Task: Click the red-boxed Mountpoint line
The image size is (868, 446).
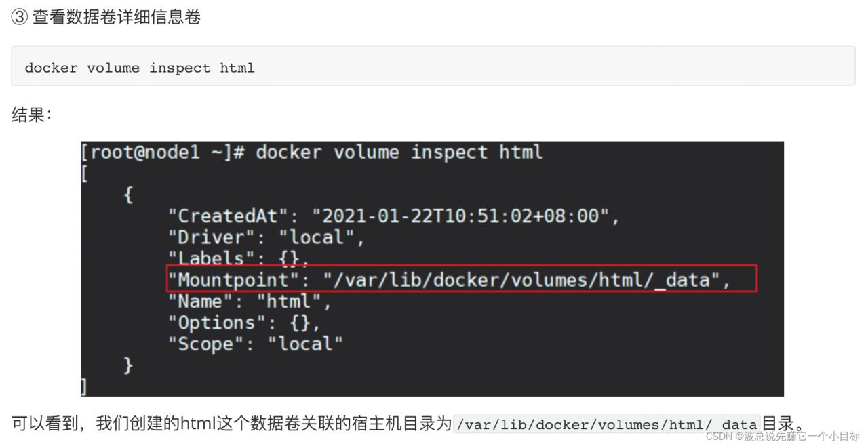Action: (x=461, y=279)
